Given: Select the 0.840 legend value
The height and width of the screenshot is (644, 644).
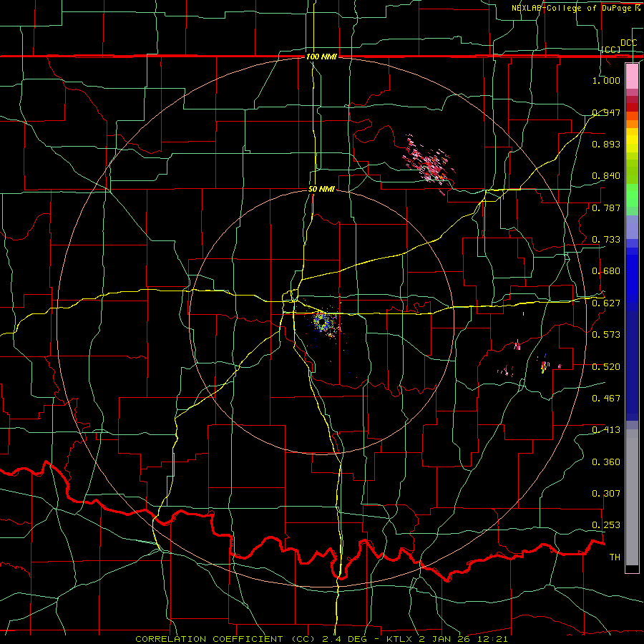Looking at the screenshot, I should pyautogui.click(x=606, y=176).
